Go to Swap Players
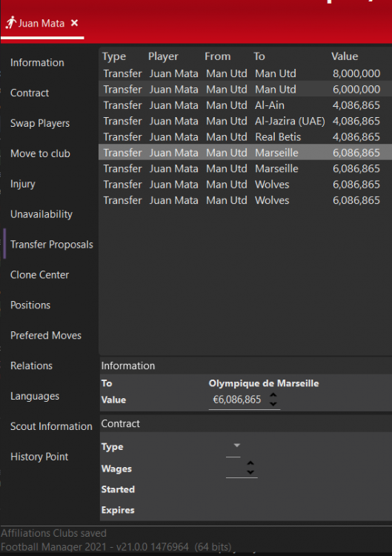The width and height of the screenshot is (392, 556). (40, 123)
